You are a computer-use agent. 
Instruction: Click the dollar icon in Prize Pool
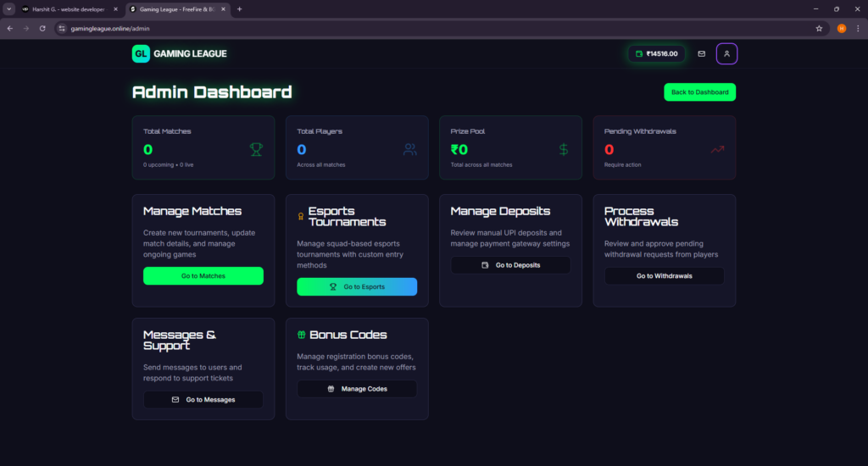click(x=564, y=149)
